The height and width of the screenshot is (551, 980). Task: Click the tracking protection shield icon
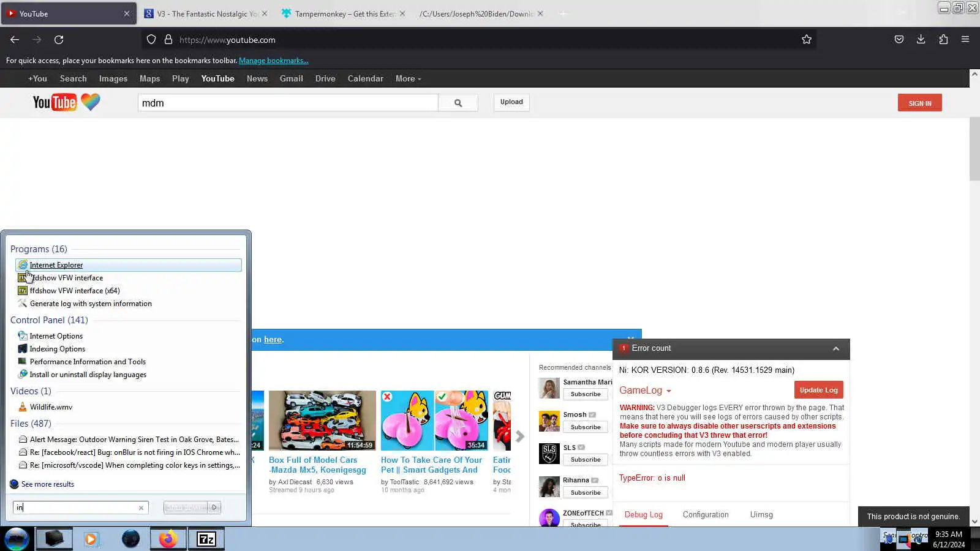151,40
